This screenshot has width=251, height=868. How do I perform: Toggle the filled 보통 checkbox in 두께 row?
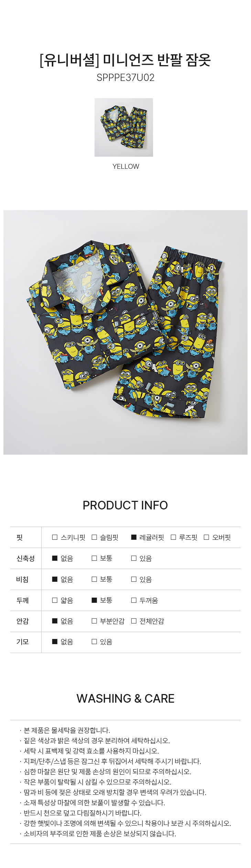click(x=94, y=600)
